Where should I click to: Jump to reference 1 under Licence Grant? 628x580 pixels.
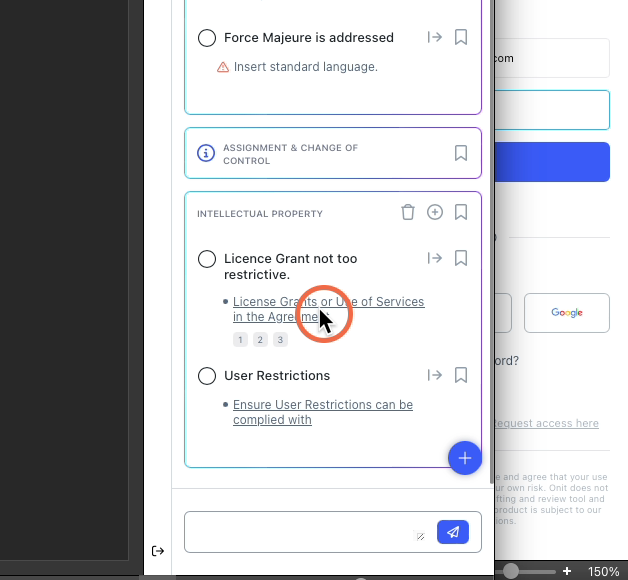(240, 340)
